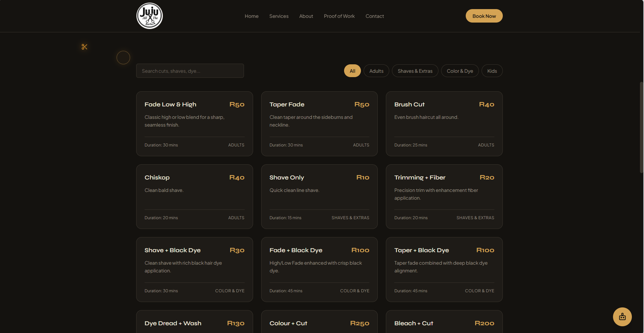The width and height of the screenshot is (644, 333).
Task: Click the Book Now button
Action: (x=484, y=16)
